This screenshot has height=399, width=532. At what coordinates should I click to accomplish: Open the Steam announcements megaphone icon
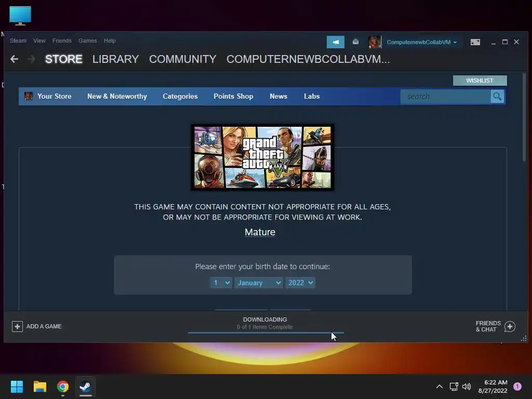pos(336,42)
